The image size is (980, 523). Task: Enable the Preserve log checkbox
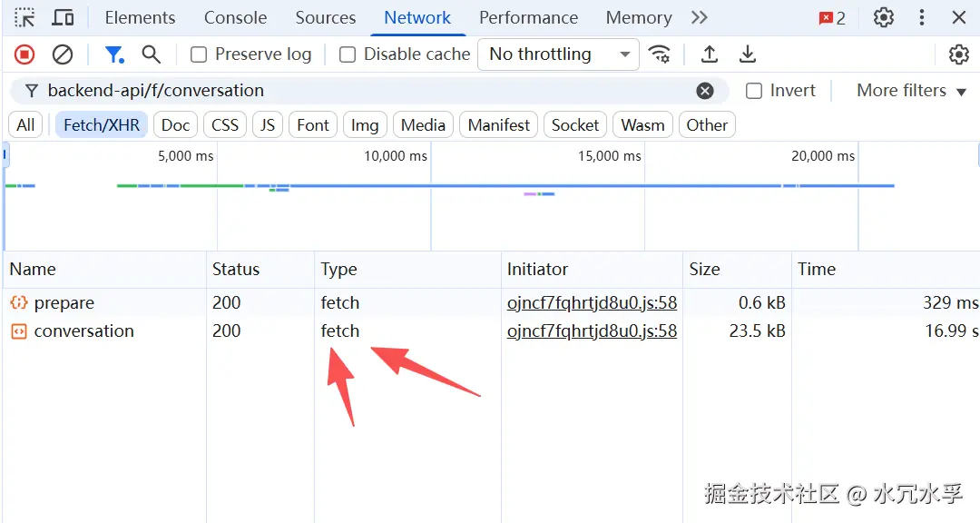[x=199, y=54]
